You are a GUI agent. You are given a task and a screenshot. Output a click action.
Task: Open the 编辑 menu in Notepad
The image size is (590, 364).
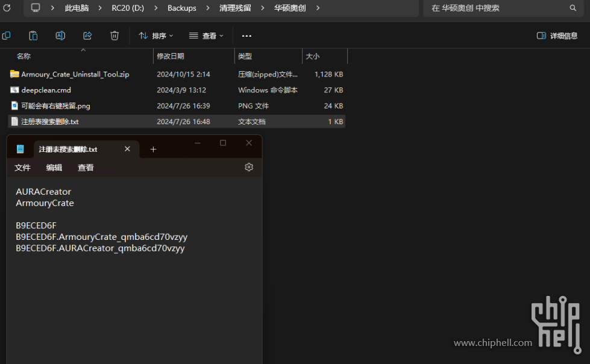pos(54,168)
